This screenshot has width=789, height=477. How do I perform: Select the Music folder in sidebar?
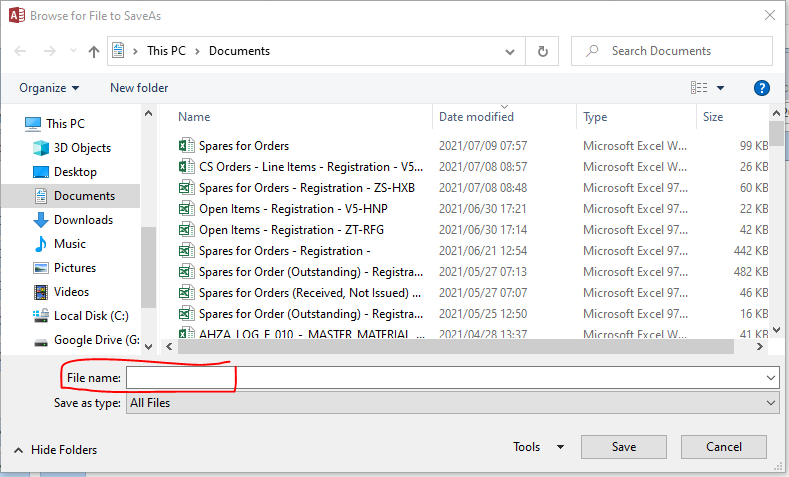[x=70, y=244]
